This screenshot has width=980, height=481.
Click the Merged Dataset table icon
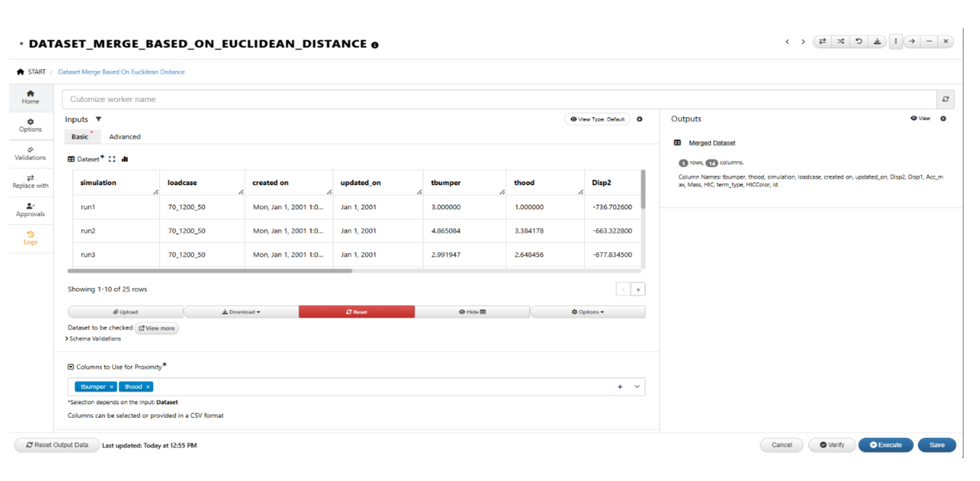coord(677,143)
